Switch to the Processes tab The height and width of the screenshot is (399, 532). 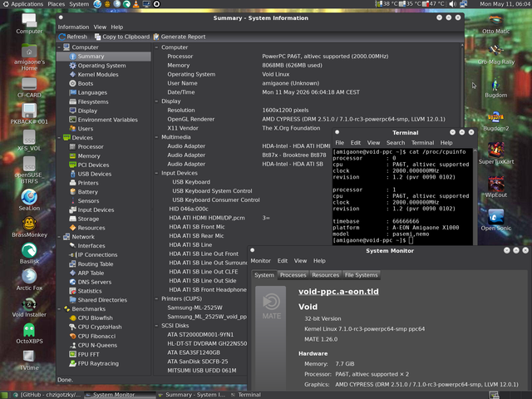293,275
